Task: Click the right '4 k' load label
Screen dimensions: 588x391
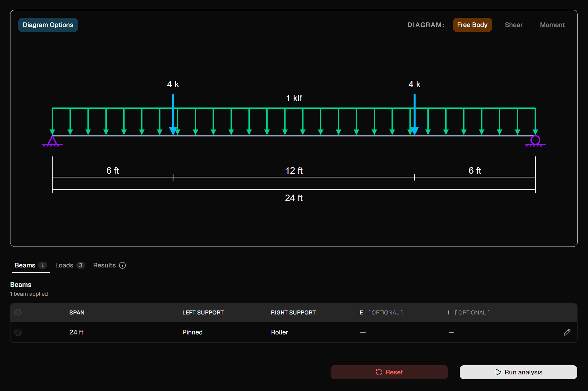Action: [414, 84]
